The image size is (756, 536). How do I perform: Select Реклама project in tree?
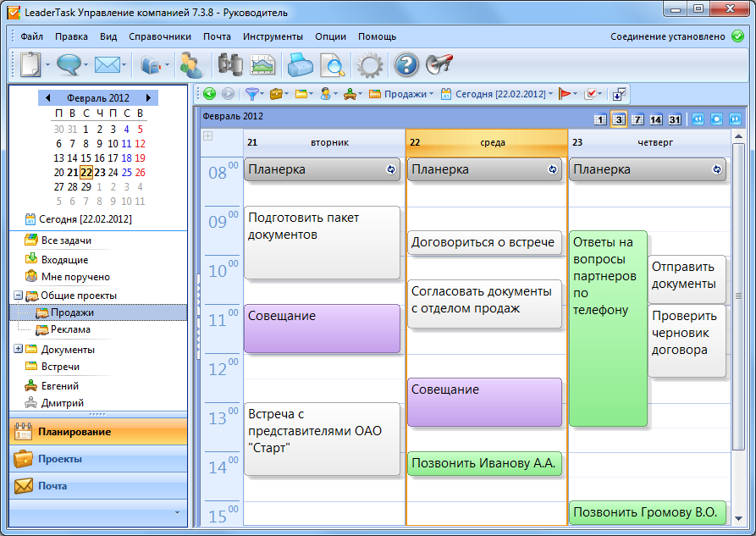tap(70, 329)
